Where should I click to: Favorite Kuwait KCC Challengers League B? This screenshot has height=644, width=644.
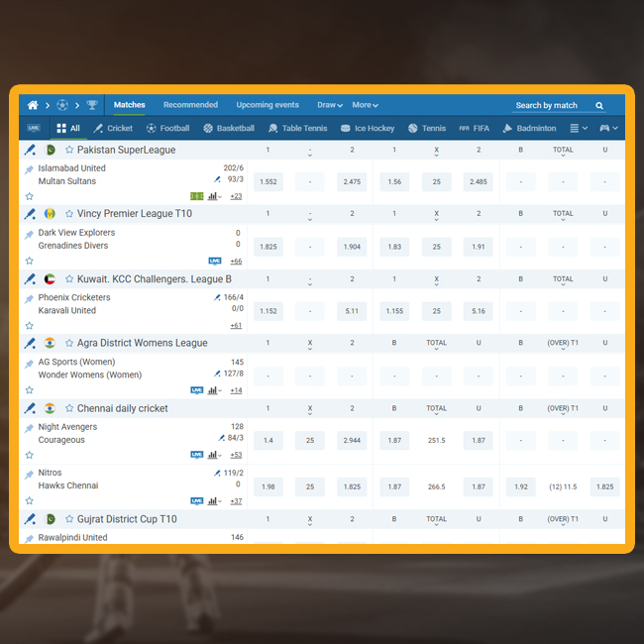pos(69,278)
